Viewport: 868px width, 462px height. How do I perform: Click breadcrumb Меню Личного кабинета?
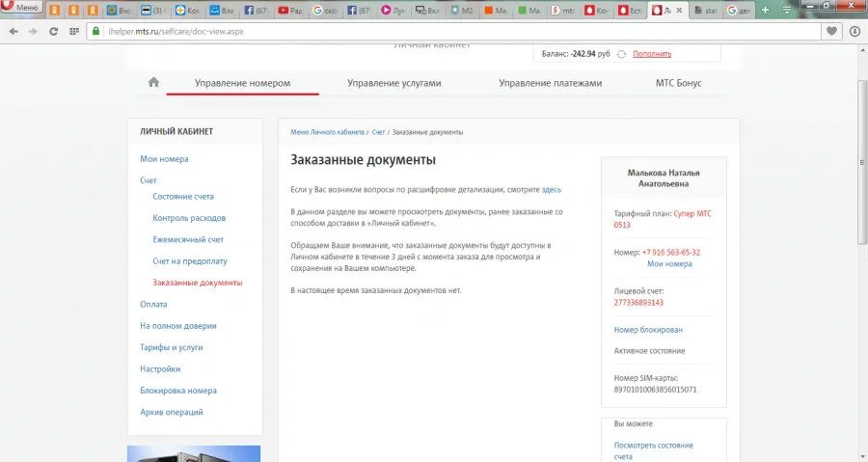[x=327, y=132]
